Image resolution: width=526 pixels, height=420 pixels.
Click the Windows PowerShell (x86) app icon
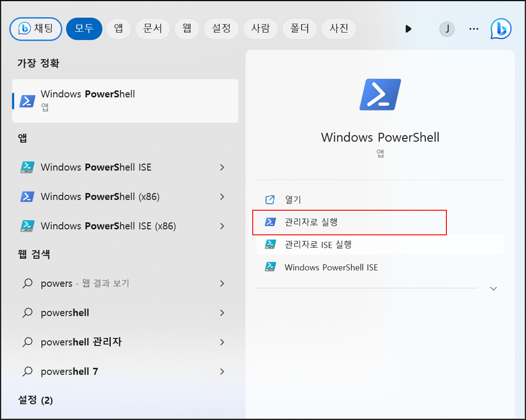pyautogui.click(x=27, y=197)
